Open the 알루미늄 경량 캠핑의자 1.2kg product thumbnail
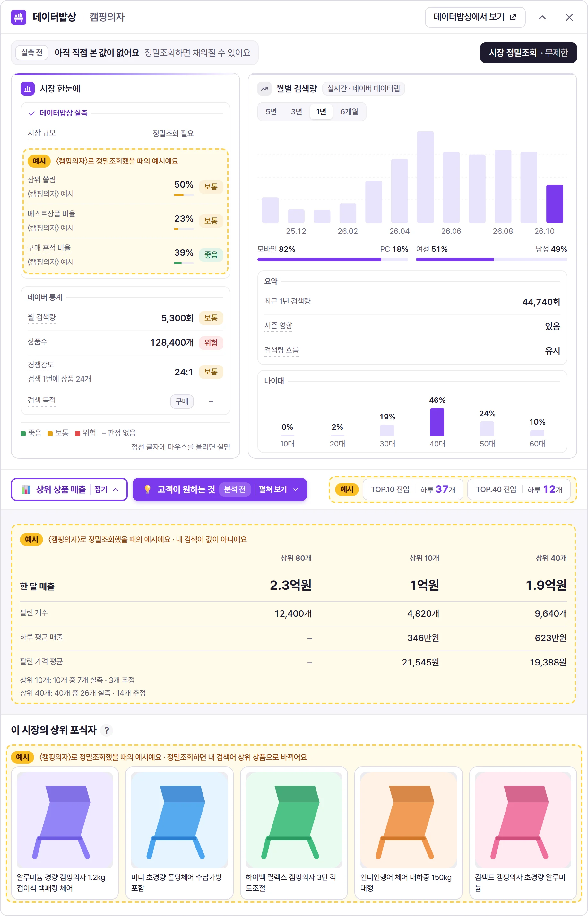Image resolution: width=588 pixels, height=916 pixels. pos(65,820)
